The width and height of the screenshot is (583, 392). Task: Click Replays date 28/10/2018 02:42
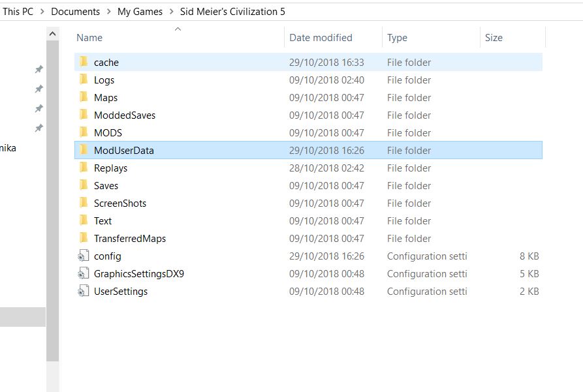[x=326, y=168]
